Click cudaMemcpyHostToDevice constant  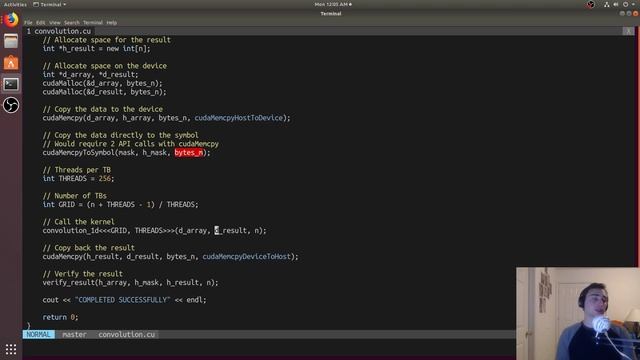(238, 118)
